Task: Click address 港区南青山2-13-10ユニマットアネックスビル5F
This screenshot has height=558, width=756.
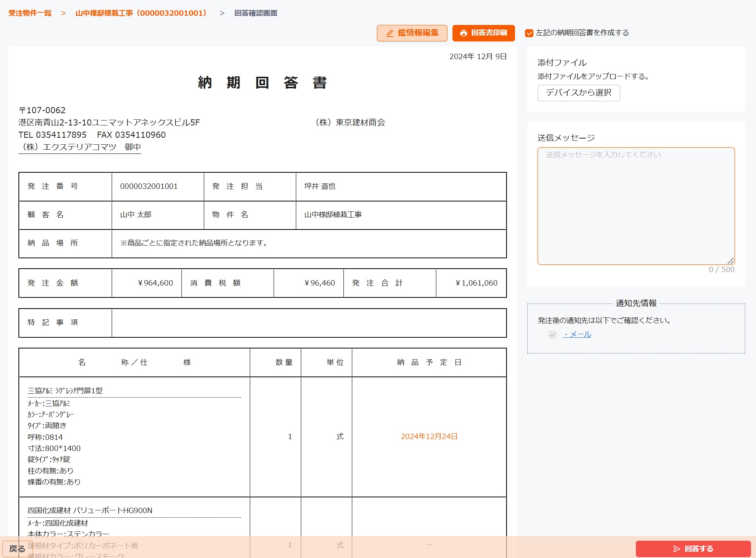Action: [x=109, y=123]
